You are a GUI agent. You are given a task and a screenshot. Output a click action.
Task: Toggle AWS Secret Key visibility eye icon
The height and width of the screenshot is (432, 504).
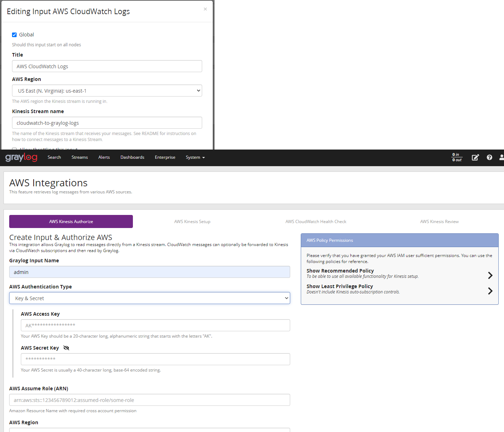point(66,348)
